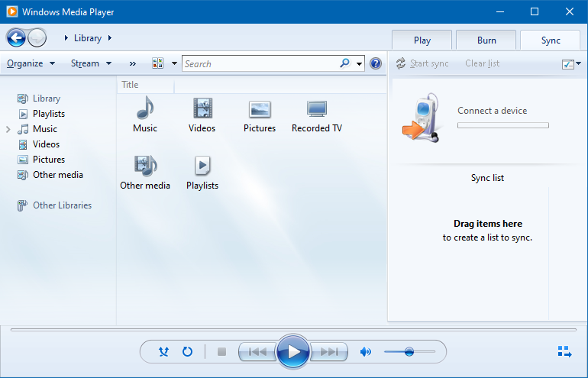The width and height of the screenshot is (588, 378).
Task: Show more commands with double chevron
Action: click(132, 63)
